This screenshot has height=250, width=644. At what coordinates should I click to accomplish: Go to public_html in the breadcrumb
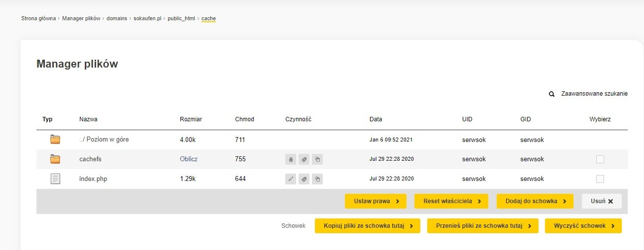(x=181, y=19)
